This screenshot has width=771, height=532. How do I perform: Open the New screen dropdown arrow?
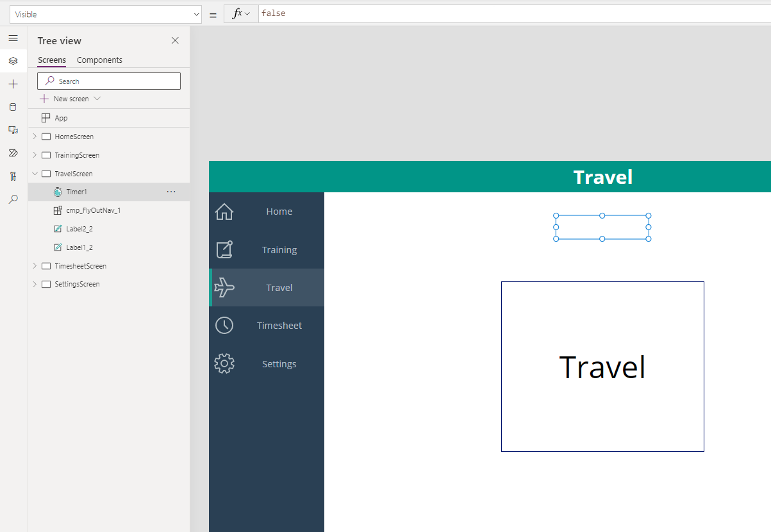97,99
